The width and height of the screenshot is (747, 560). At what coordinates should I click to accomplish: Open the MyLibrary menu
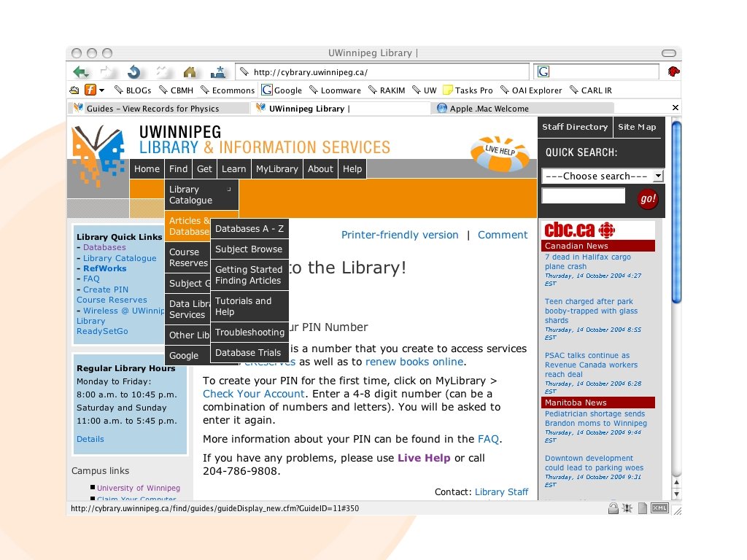pyautogui.click(x=276, y=169)
